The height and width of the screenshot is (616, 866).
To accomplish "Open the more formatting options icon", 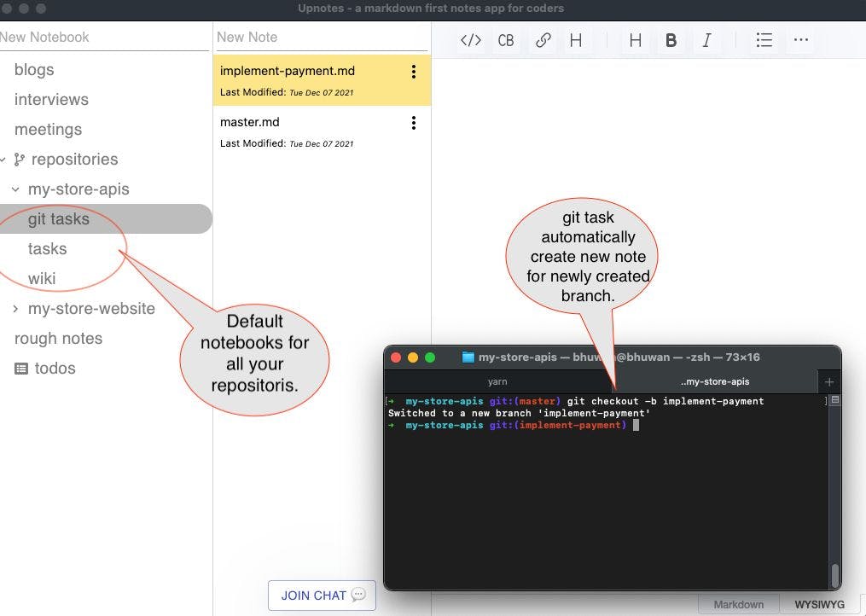I will 800,40.
